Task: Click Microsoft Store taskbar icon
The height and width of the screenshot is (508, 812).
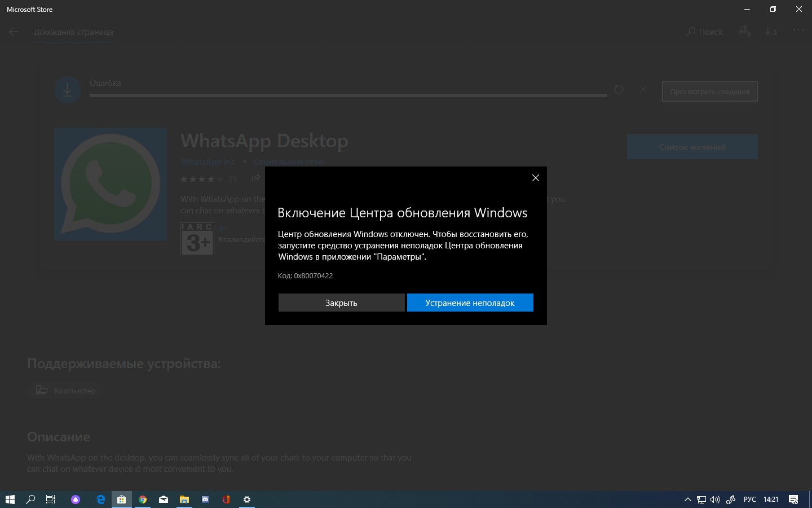Action: click(x=121, y=499)
